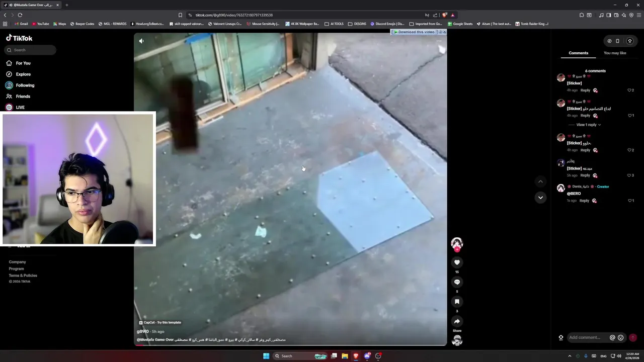Go to the previous video arrow
644x362 pixels.
[x=540, y=182]
